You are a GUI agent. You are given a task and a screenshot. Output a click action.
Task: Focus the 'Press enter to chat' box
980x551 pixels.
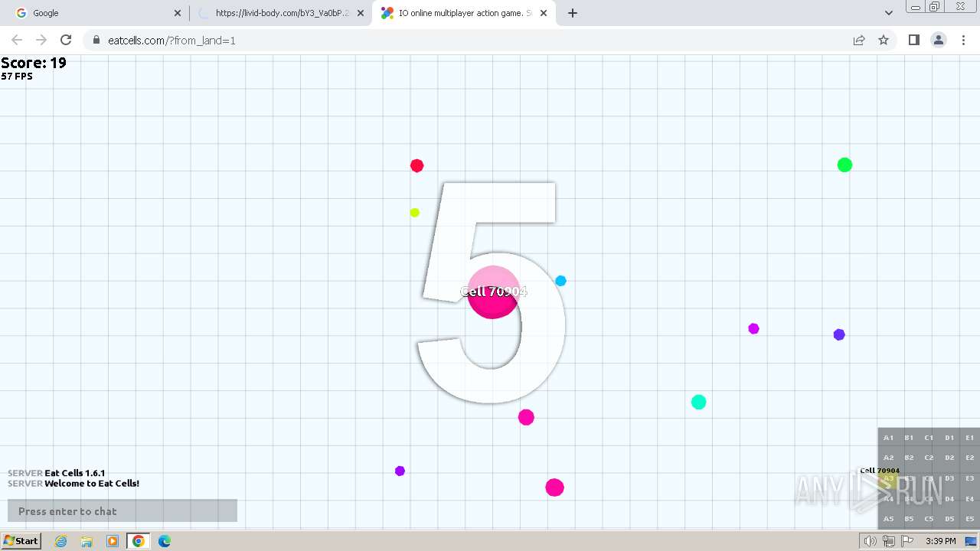[x=122, y=511]
